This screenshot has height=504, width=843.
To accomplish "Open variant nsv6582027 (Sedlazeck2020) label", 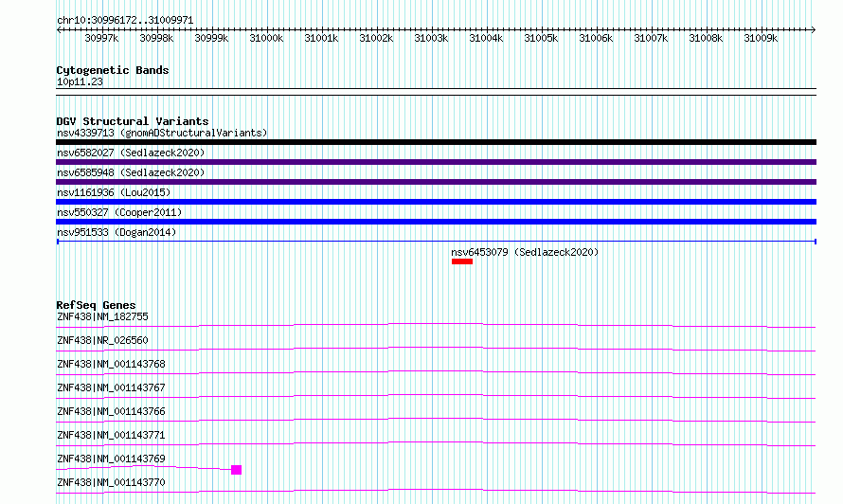I will 131,153.
